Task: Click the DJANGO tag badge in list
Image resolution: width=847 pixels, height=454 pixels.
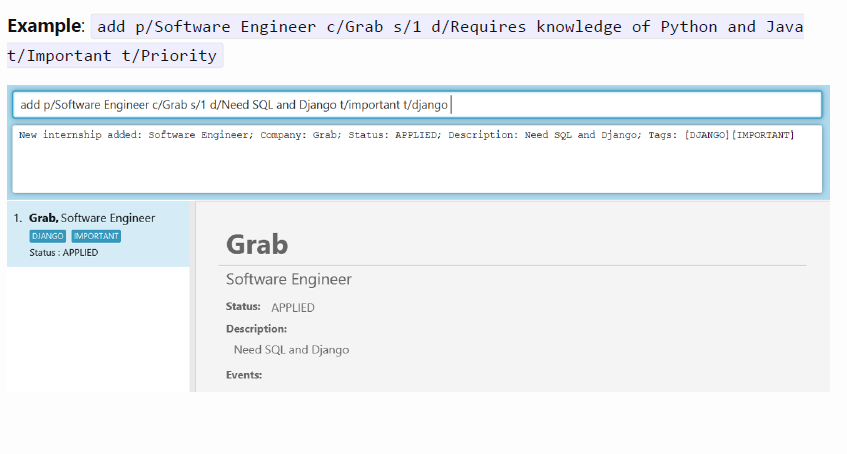Action: coord(48,236)
